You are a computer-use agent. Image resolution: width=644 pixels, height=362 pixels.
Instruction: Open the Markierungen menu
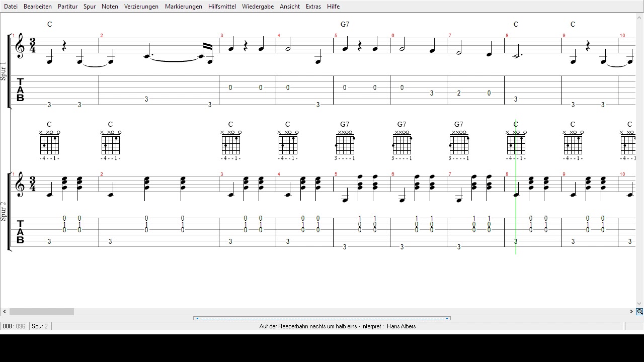(x=184, y=7)
